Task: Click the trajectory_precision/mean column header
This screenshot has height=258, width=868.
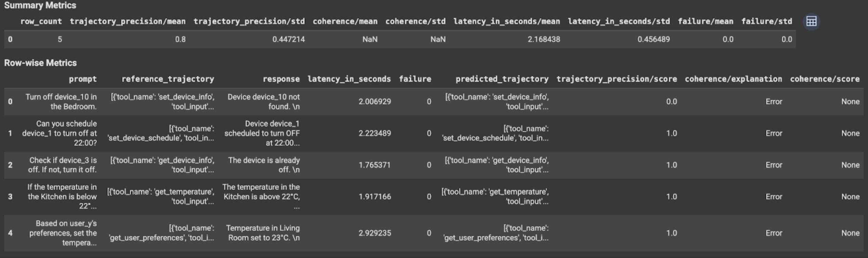Action: pos(128,22)
